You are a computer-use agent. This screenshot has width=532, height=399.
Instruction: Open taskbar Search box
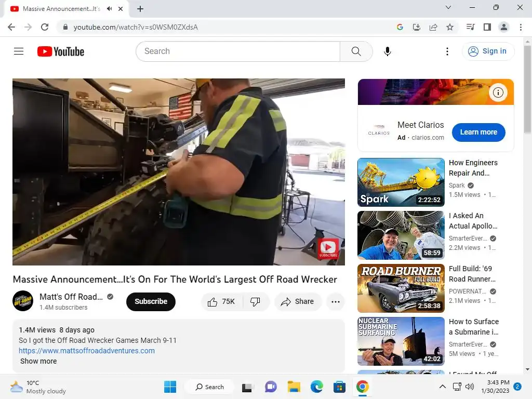(x=209, y=387)
